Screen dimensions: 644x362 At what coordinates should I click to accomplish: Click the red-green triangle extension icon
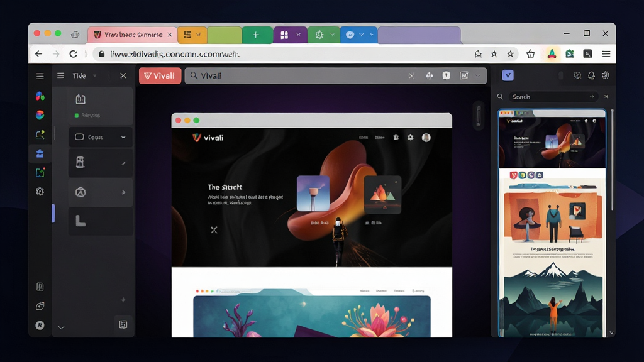(x=552, y=54)
